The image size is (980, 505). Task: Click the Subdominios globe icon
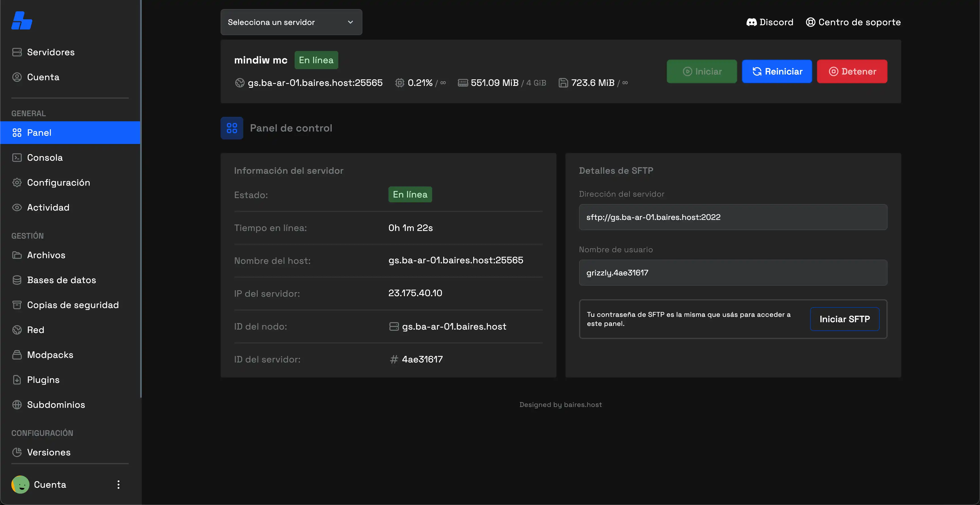(x=17, y=405)
